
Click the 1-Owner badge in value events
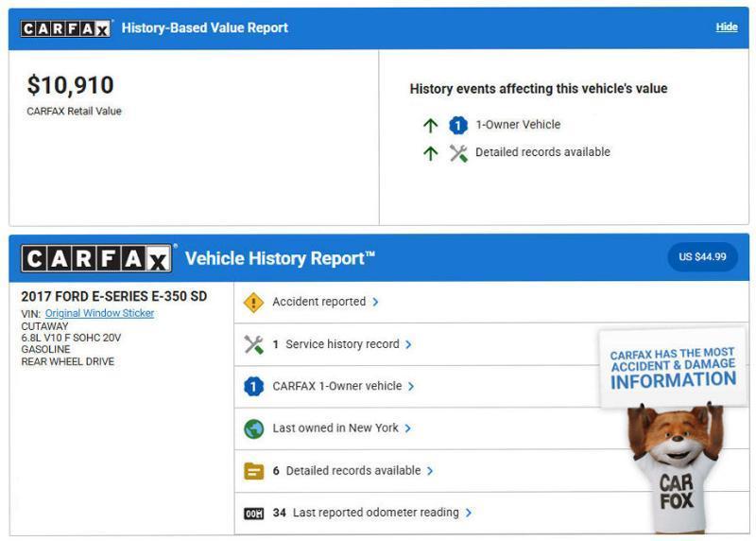(x=458, y=125)
